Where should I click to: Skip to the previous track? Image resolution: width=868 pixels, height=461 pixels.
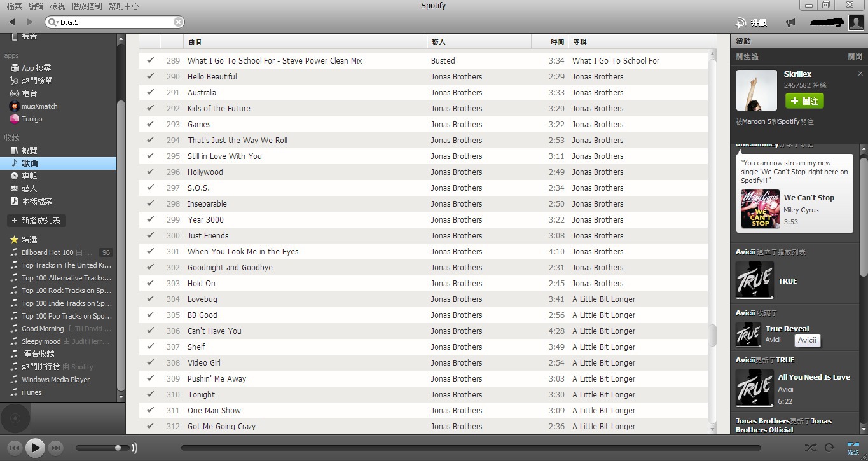[x=15, y=448]
